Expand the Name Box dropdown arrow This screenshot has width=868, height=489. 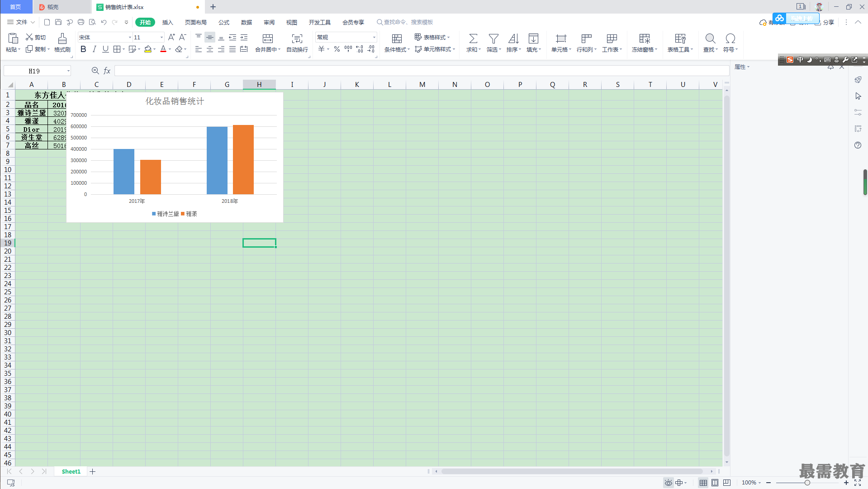tap(68, 71)
